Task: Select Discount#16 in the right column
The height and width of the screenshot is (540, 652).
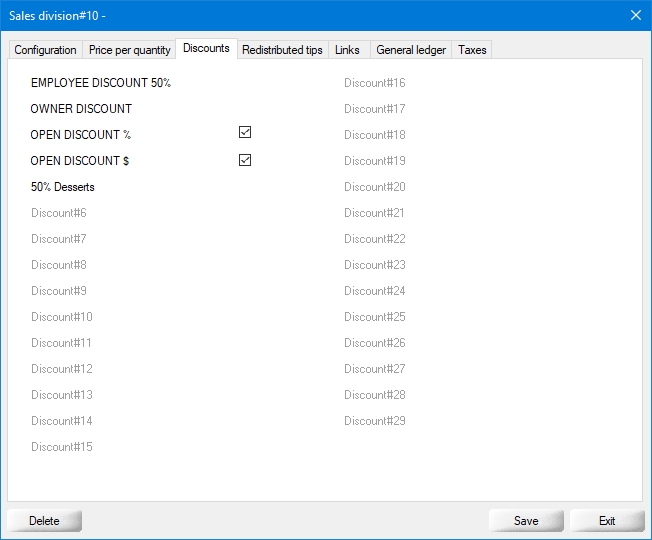Action: (x=374, y=83)
